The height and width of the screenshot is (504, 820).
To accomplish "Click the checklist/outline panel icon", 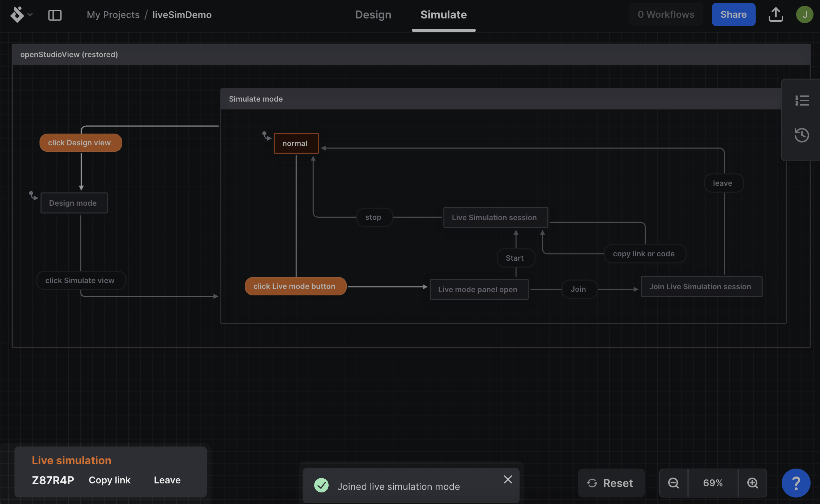I will pos(801,100).
